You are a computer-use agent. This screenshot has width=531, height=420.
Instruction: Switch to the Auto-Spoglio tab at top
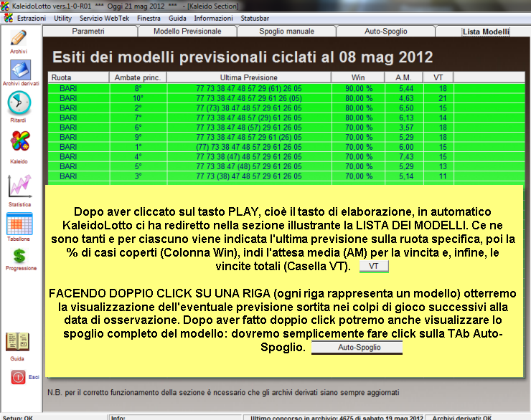386,31
